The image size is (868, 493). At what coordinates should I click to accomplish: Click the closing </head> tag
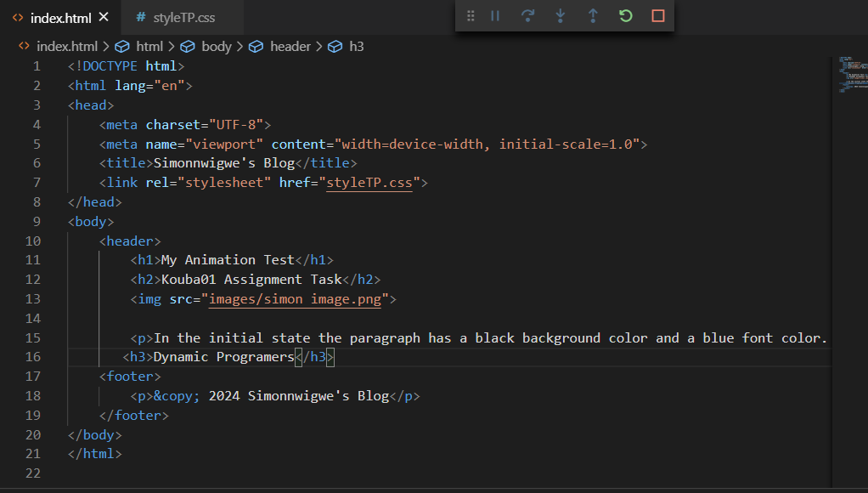click(x=94, y=202)
